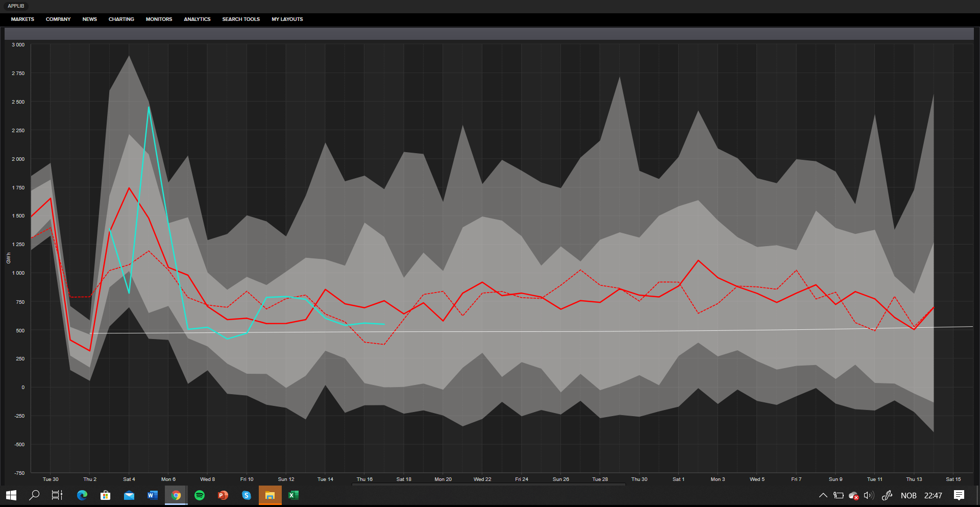Open Microsoft Word from the taskbar
The image size is (980, 507).
coord(153,495)
